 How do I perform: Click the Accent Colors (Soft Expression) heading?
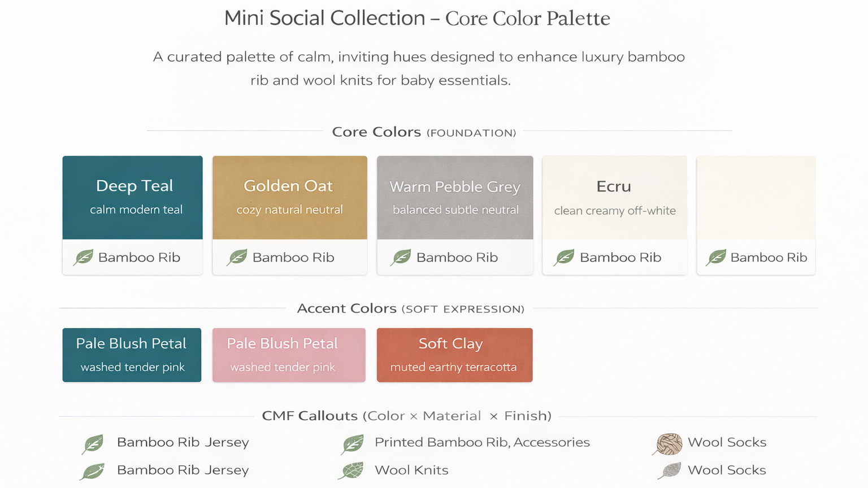click(411, 308)
